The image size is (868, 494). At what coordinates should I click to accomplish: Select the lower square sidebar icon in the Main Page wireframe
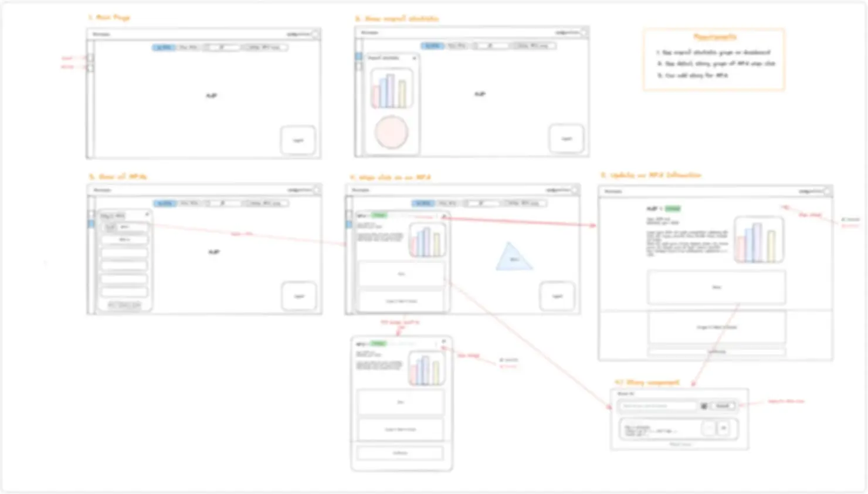[x=90, y=68]
